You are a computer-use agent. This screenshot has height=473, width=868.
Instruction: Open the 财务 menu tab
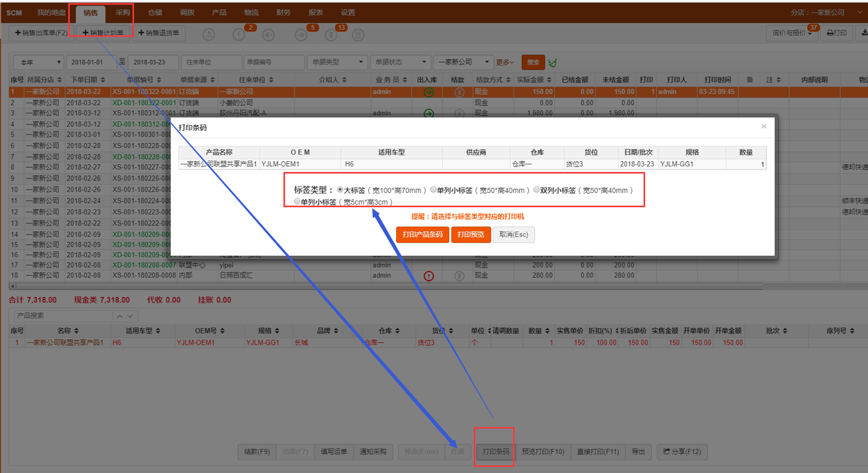pos(283,12)
